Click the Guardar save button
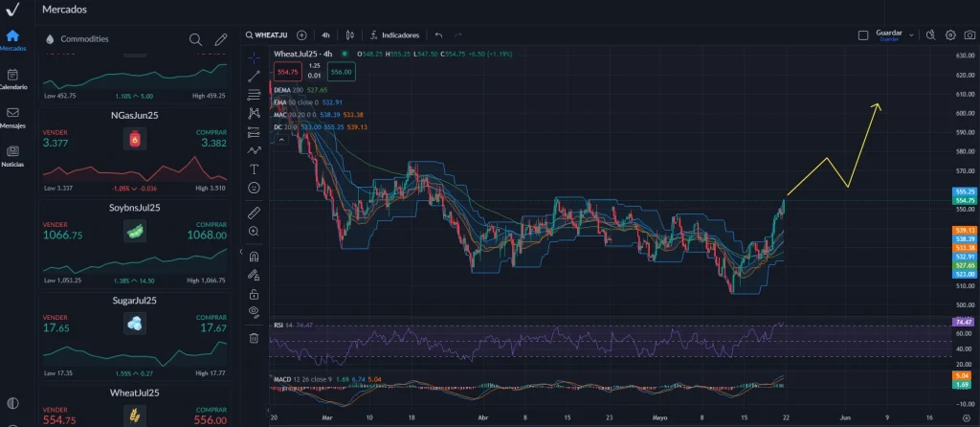This screenshot has height=427, width=980. pos(889,35)
